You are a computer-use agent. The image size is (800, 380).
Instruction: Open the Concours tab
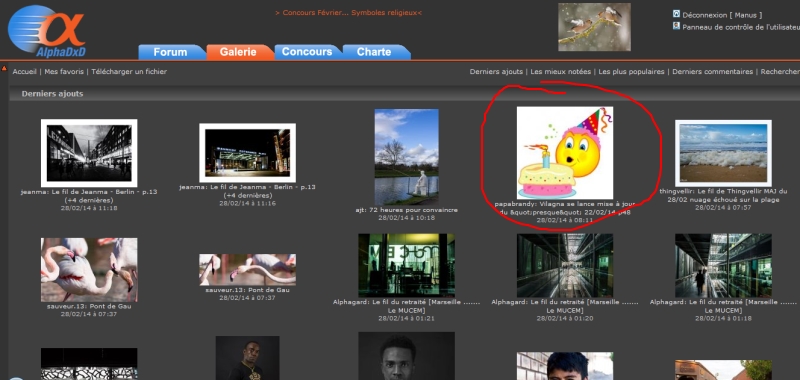point(308,52)
